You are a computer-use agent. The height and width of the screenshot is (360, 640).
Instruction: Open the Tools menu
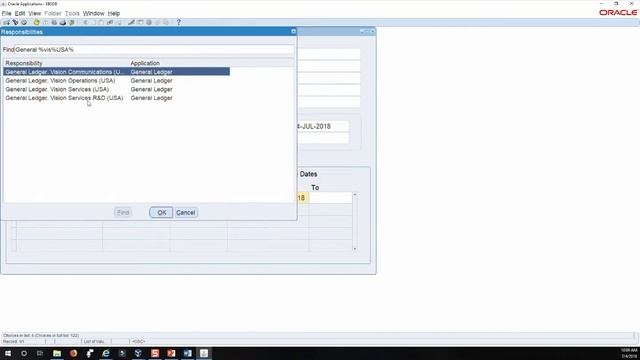72,13
